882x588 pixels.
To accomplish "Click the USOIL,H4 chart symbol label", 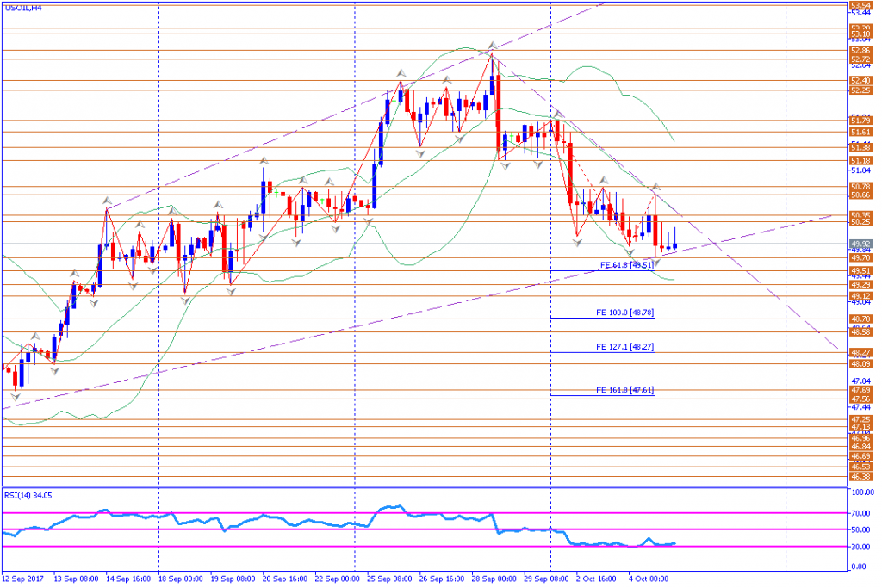I will [x=23, y=7].
